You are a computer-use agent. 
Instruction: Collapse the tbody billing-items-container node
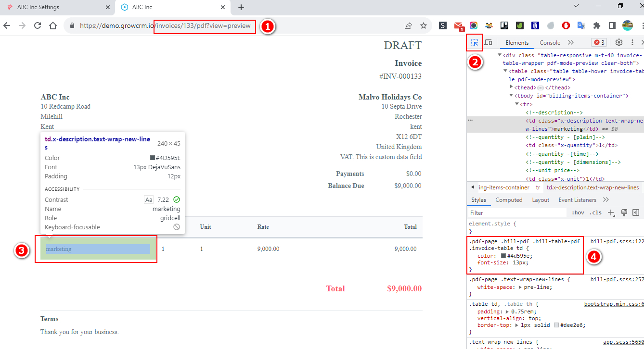pyautogui.click(x=512, y=96)
